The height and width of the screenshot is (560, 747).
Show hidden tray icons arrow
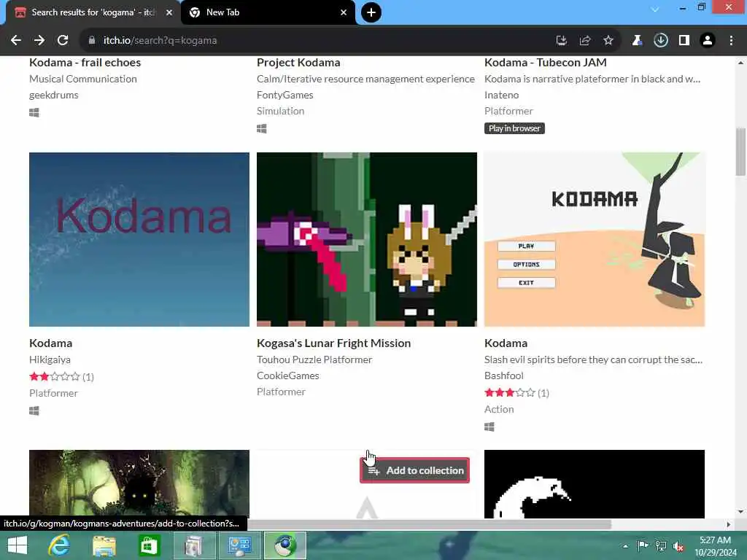point(625,545)
